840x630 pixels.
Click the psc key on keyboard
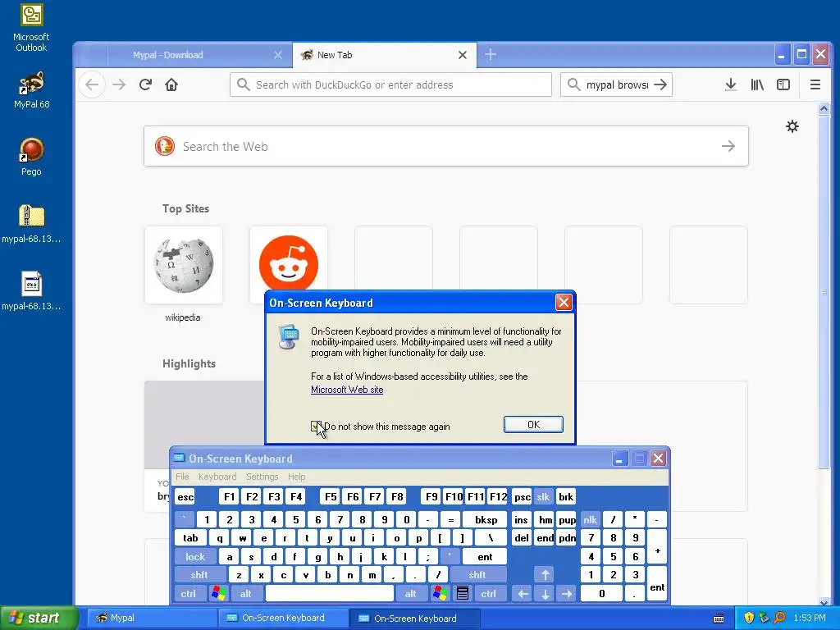coord(522,496)
